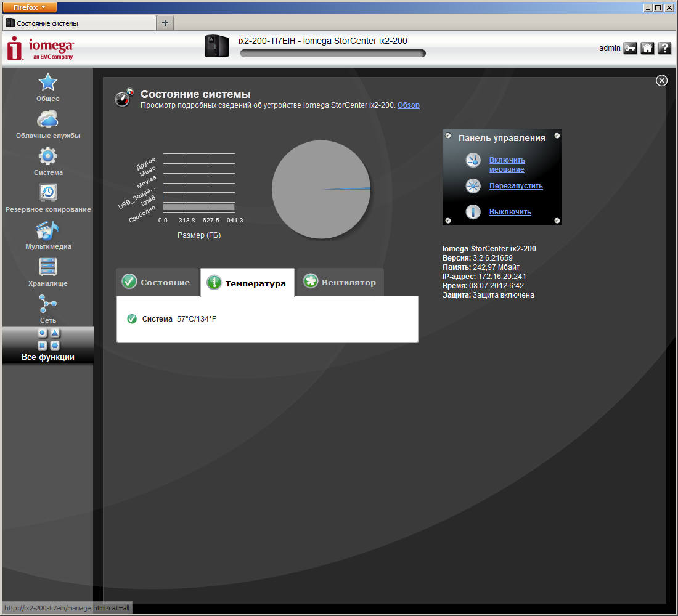This screenshot has height=616, width=678.
Task: Click the restart icon beside Перезапустить
Action: tap(473, 186)
